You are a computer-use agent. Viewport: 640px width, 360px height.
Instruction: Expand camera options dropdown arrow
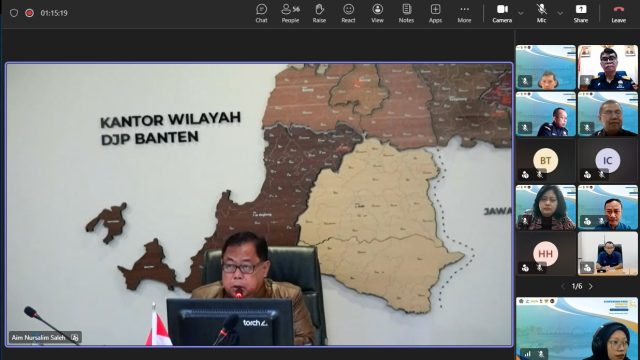(521, 13)
